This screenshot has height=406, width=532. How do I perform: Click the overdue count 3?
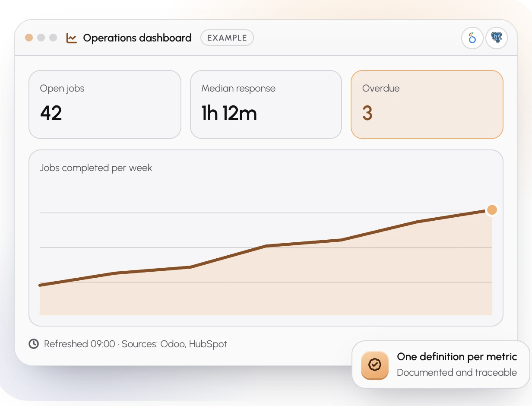tap(367, 113)
